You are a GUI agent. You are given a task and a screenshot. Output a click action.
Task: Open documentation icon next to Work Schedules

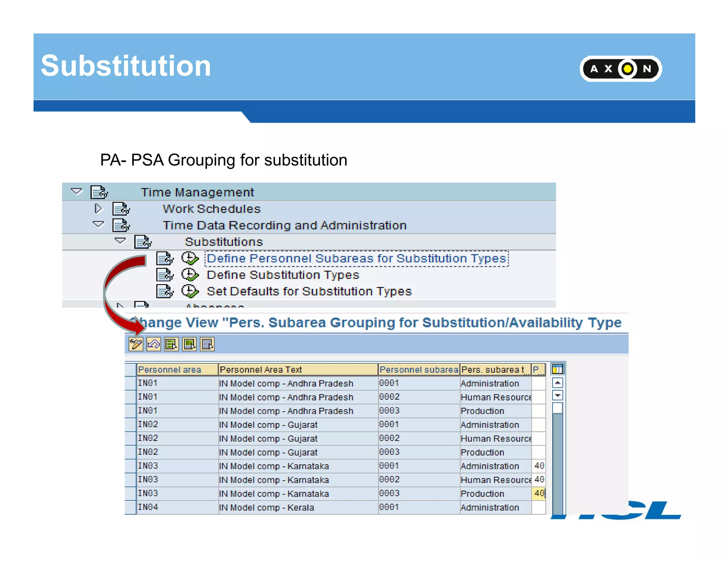coord(121,209)
